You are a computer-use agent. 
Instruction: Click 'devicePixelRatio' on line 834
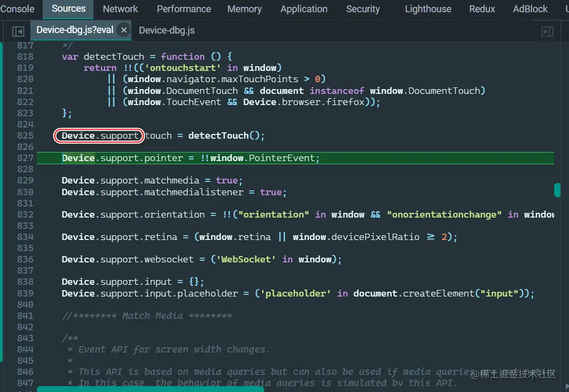coord(375,237)
